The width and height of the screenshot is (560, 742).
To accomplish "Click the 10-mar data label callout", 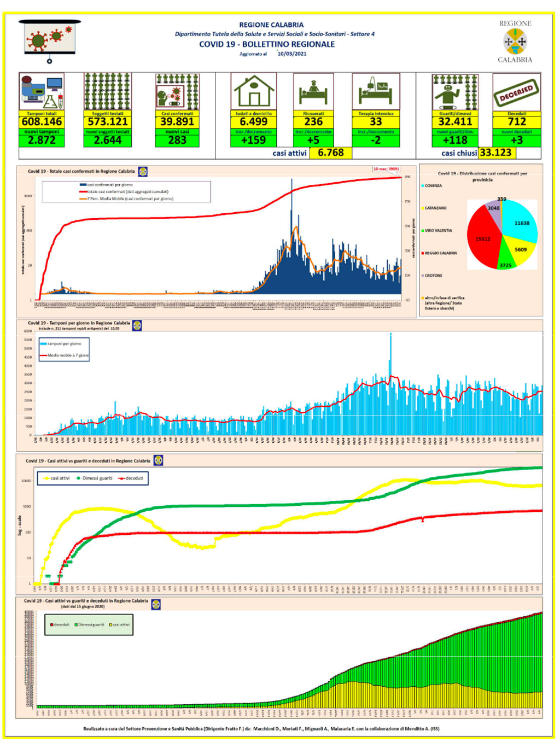I will click(387, 169).
